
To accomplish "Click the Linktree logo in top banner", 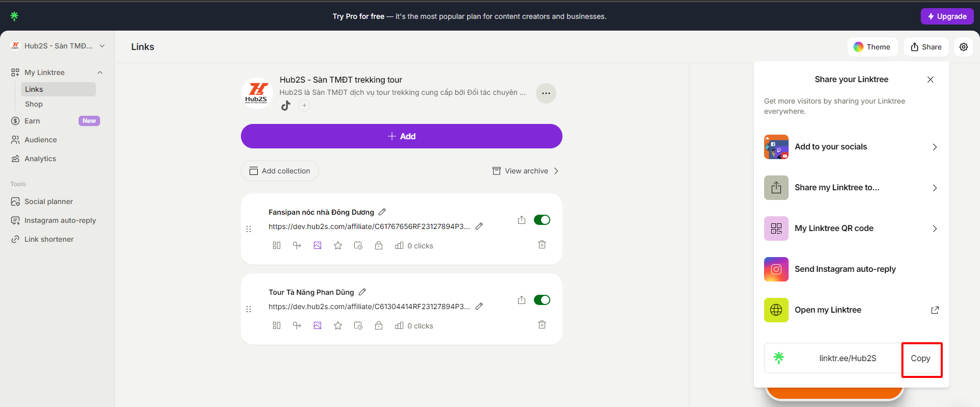I will [14, 16].
